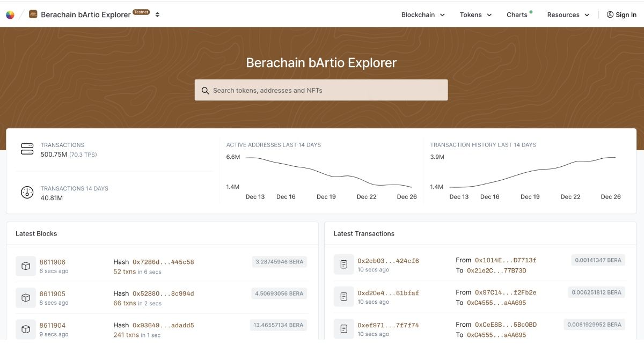This screenshot has width=644, height=360.
Task: Click the user profile icon beside Sign In
Action: coord(610,15)
